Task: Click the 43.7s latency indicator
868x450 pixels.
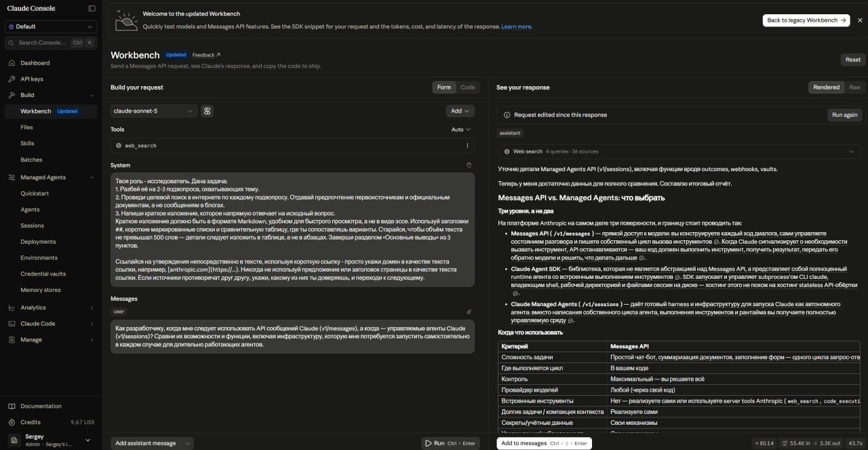Action: 855,443
